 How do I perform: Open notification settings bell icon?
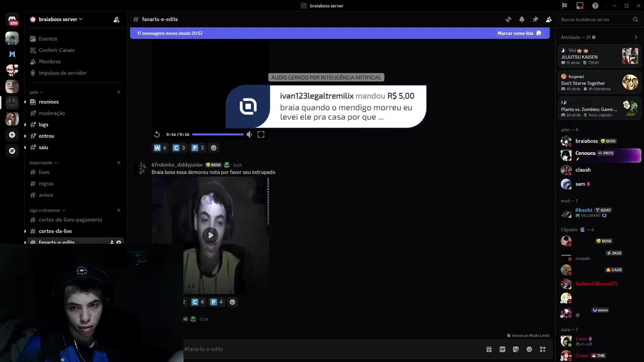[x=522, y=20]
